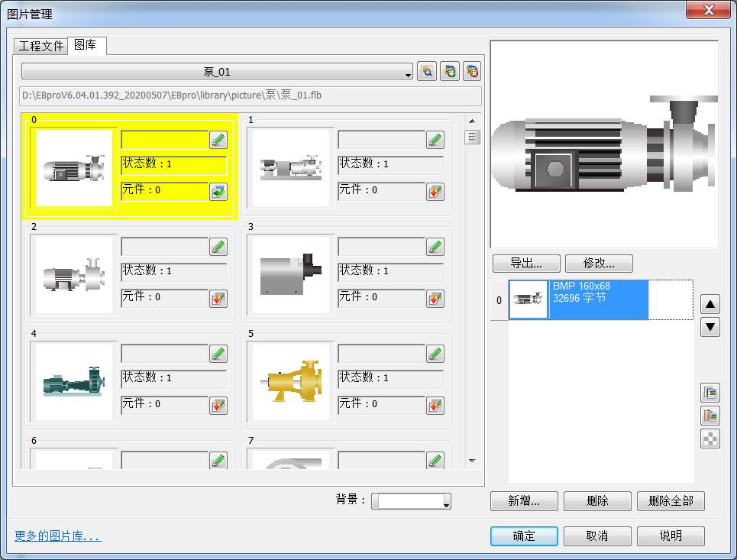The height and width of the screenshot is (560, 737).
Task: Switch to the 工程文件 tab
Action: 41,46
